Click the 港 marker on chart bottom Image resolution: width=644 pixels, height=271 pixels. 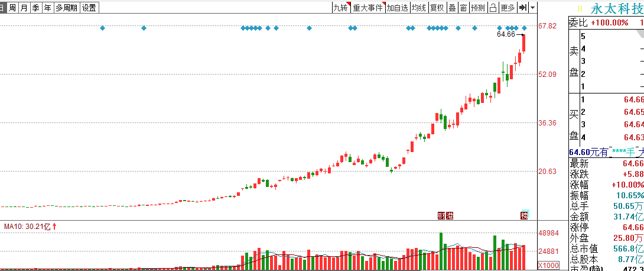(449, 215)
